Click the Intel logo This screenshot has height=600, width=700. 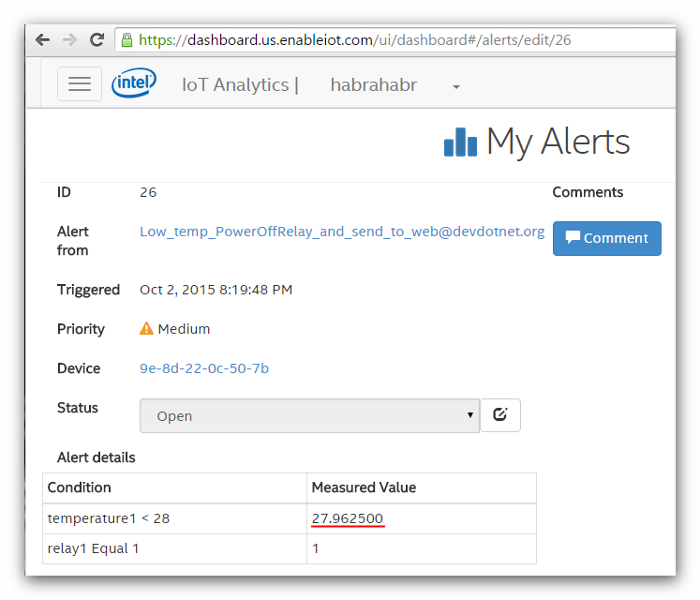[x=134, y=82]
